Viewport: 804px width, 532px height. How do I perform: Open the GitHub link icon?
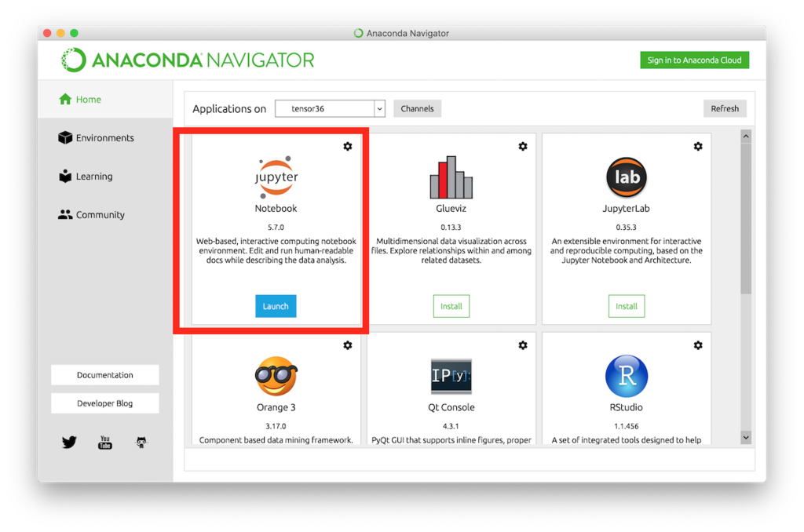(x=141, y=443)
